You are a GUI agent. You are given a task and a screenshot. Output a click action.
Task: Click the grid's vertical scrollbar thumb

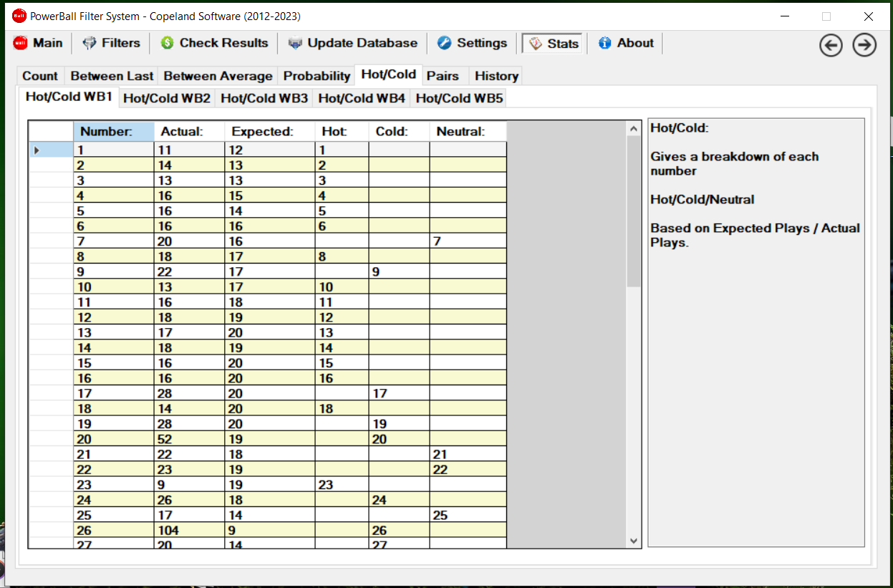(634, 211)
